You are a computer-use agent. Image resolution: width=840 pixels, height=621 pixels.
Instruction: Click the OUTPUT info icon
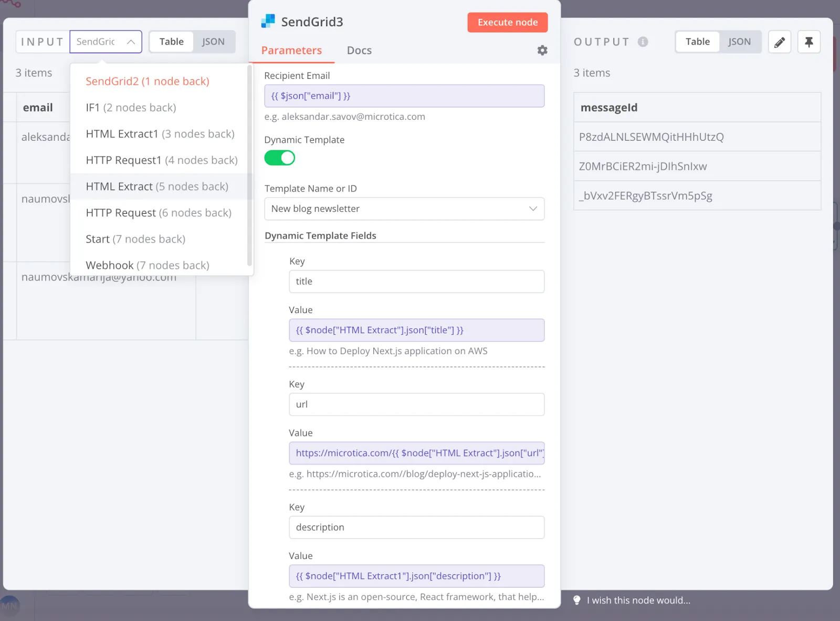[643, 42]
